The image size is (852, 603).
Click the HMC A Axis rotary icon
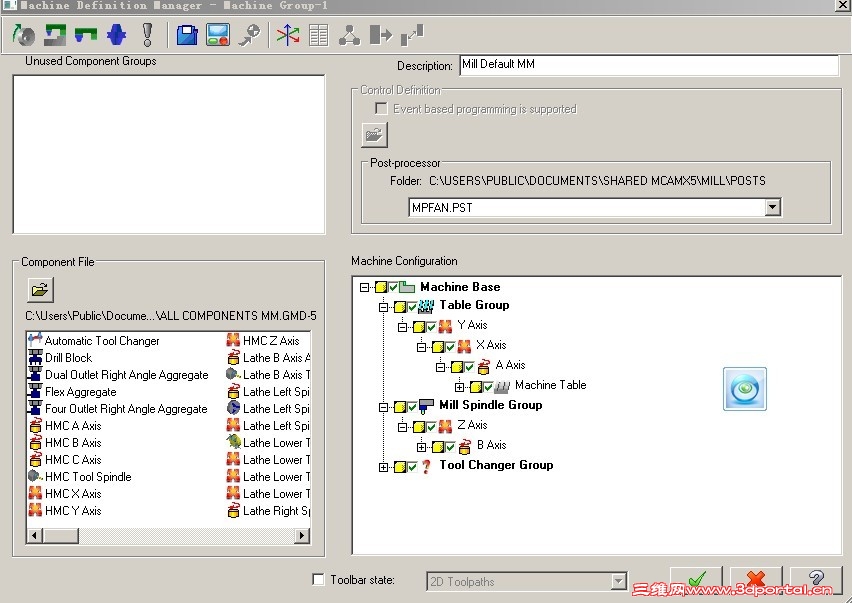35,425
